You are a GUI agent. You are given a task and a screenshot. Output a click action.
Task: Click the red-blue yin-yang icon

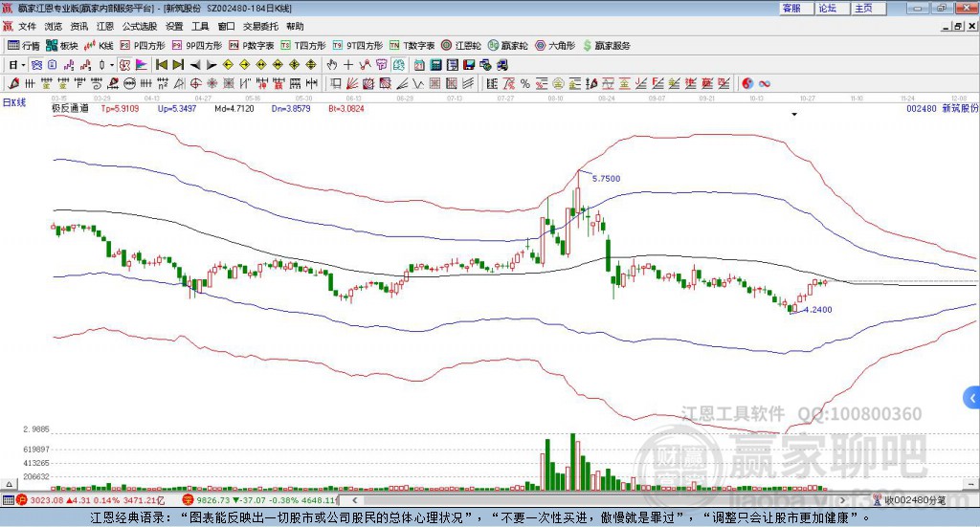pyautogui.click(x=746, y=83)
